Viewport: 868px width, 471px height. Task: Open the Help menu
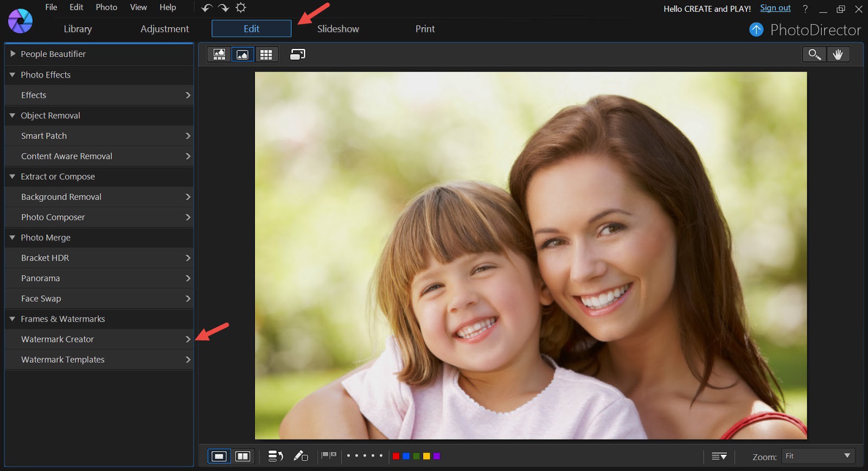pos(168,8)
